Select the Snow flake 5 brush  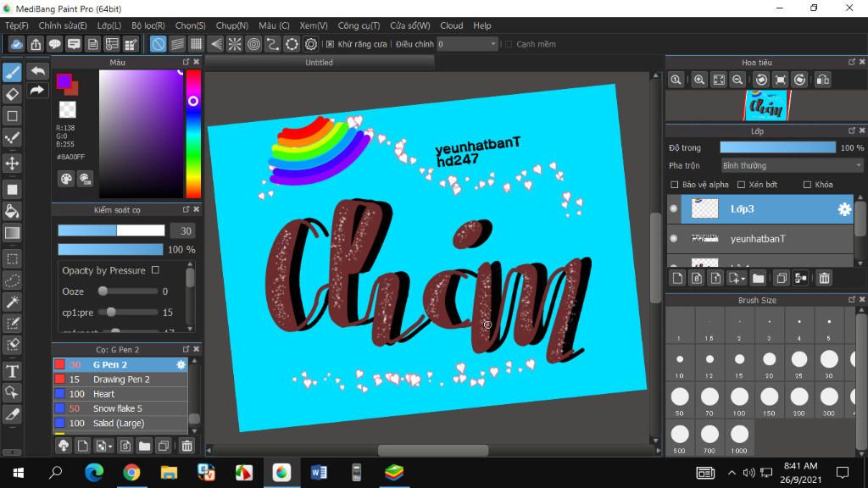(x=120, y=408)
